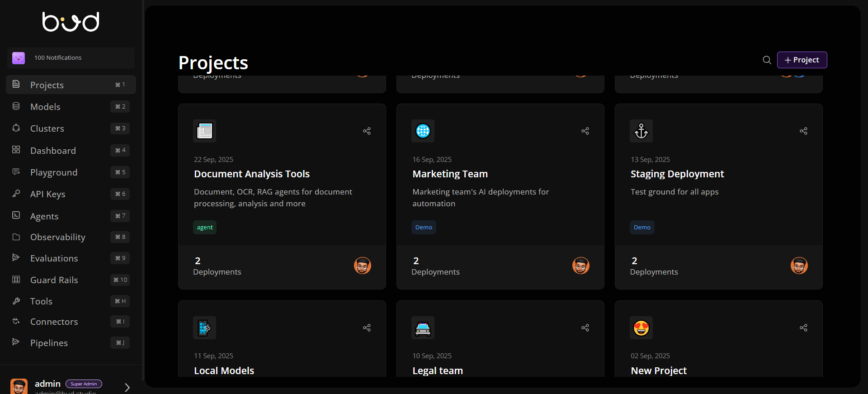Click the admin profile avatar
Viewport: 868px width, 394px height.
[x=19, y=386]
